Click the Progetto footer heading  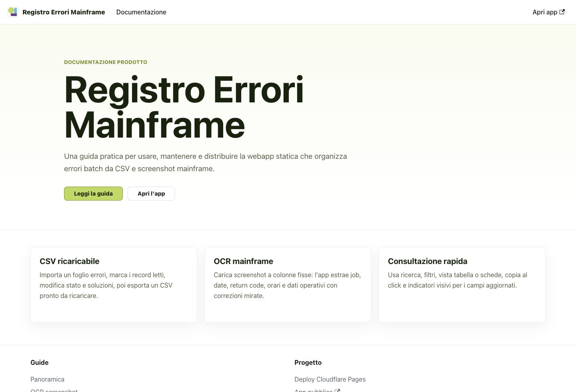pyautogui.click(x=308, y=362)
